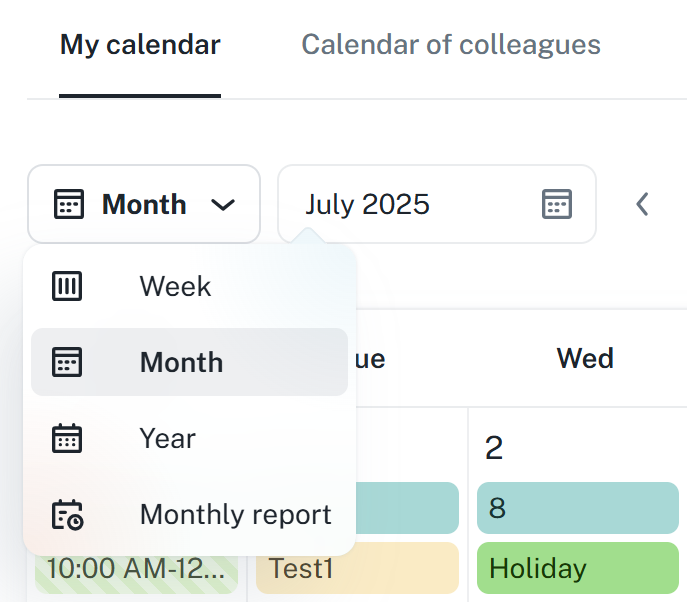Go to previous month with left arrow
Viewport: 687px width, 602px height.
[x=643, y=204]
